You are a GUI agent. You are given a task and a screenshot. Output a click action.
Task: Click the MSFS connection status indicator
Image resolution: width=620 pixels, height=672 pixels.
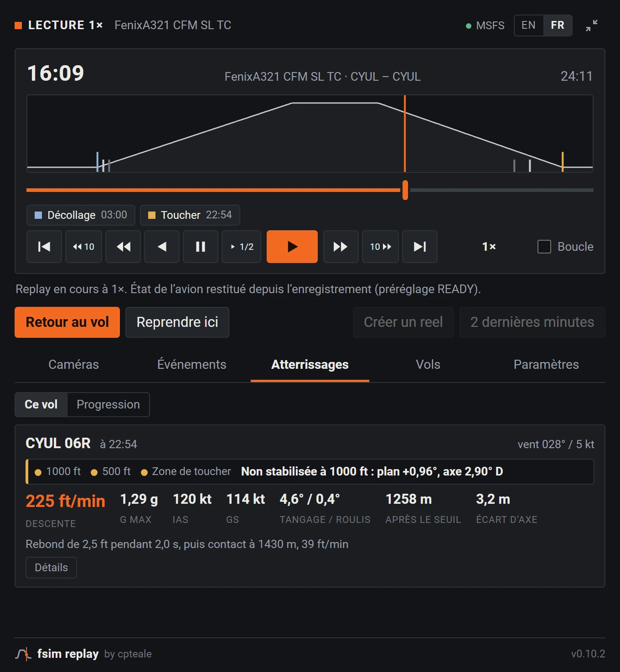click(x=485, y=26)
